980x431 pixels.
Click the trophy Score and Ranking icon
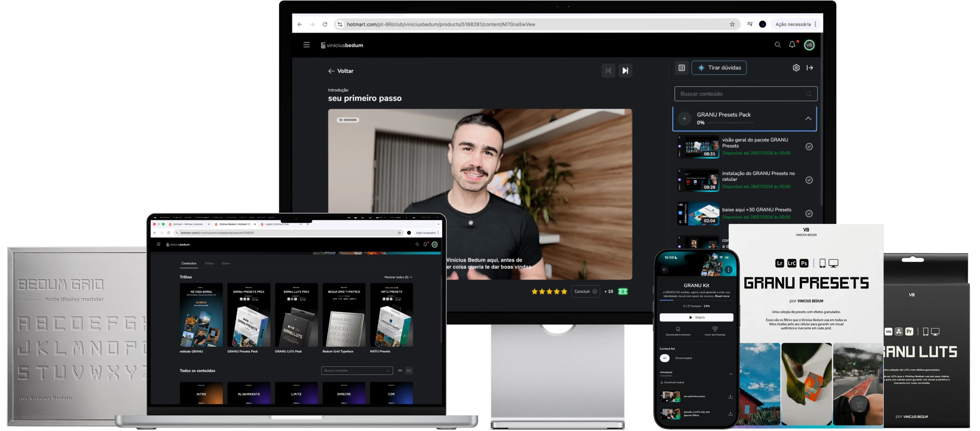point(715,329)
